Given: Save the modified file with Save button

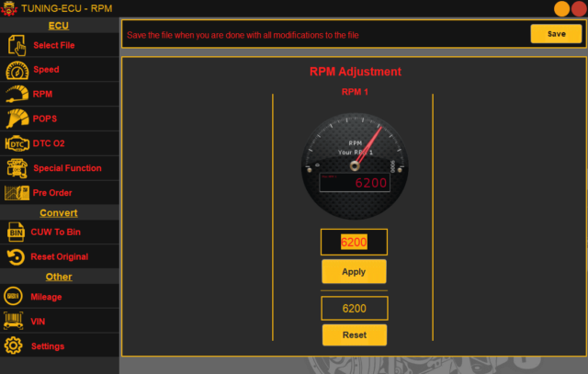Looking at the screenshot, I should [556, 34].
